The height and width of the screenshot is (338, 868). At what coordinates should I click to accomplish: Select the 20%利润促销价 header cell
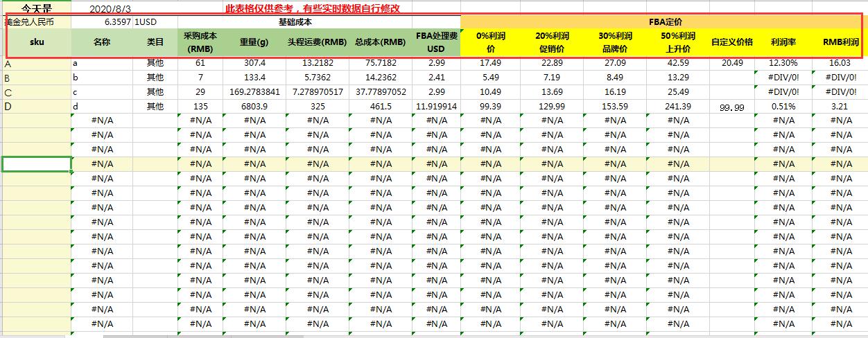click(x=552, y=42)
